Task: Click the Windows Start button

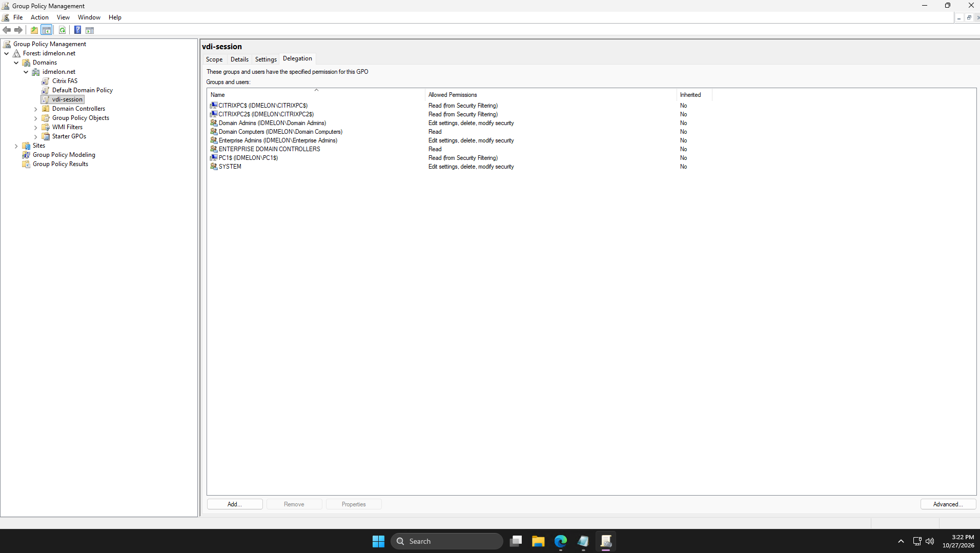Action: click(378, 541)
